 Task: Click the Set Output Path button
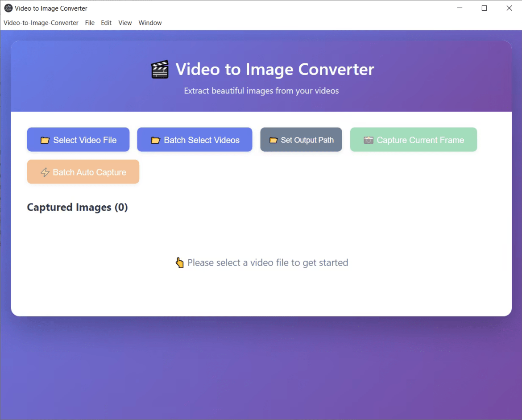tap(301, 139)
